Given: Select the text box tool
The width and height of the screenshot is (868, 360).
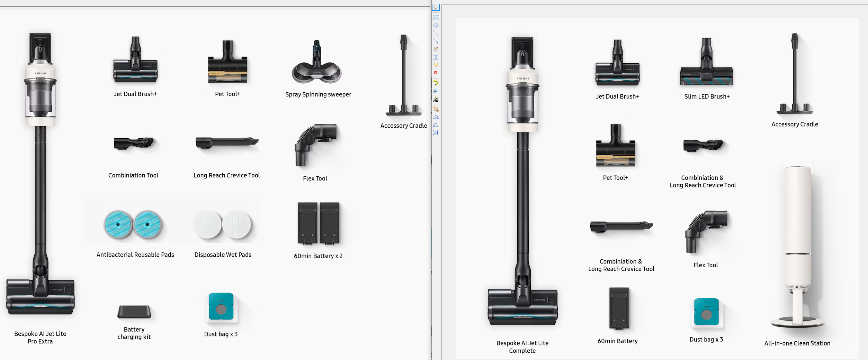Looking at the screenshot, I should coord(436,57).
